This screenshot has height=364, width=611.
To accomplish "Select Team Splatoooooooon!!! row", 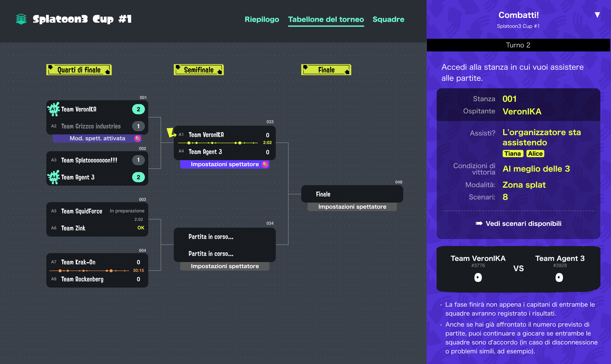I will click(x=97, y=160).
